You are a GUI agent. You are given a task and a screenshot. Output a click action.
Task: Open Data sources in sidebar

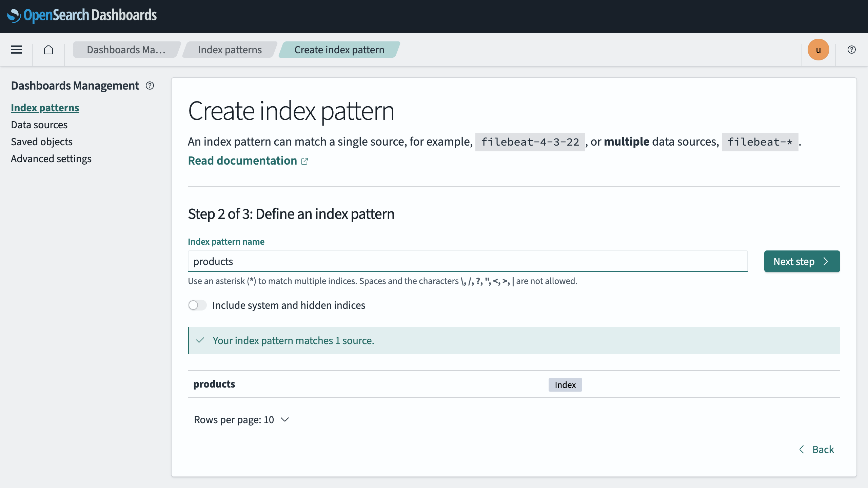(39, 125)
